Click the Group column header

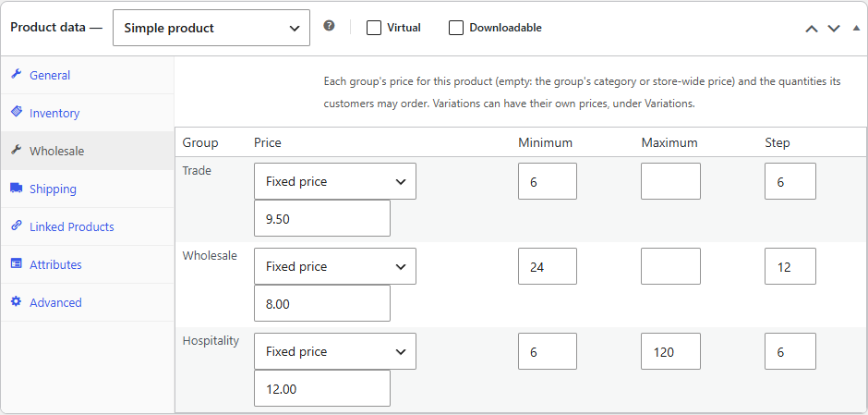[x=200, y=143]
